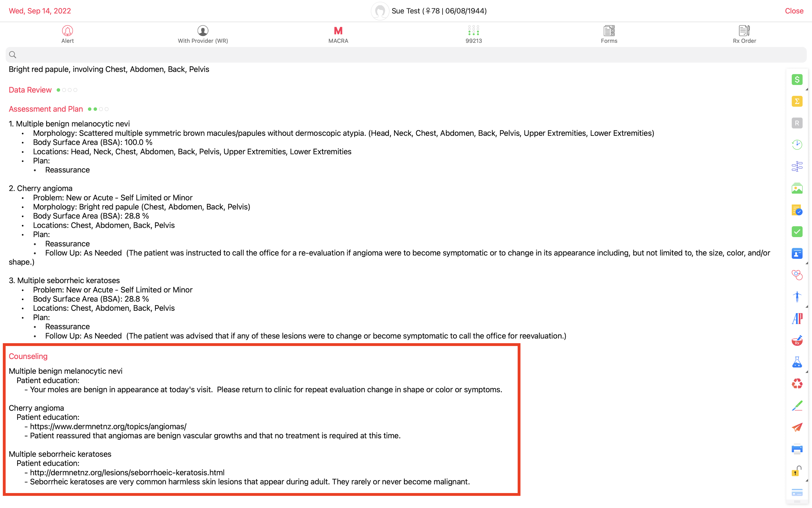Image resolution: width=812 pixels, height=508 pixels.
Task: Click the gray R icon
Action: click(x=797, y=123)
